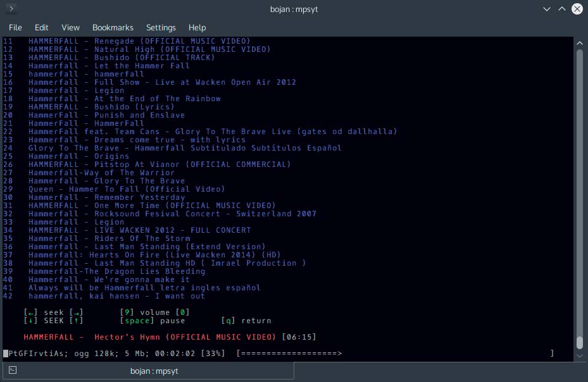Image resolution: width=588 pixels, height=382 pixels.
Task: Click the track duration [06:15]
Action: [299, 337]
